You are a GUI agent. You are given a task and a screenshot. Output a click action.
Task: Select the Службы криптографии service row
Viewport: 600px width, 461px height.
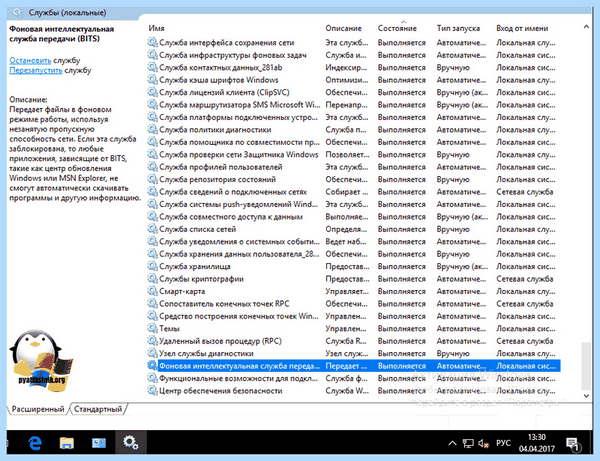(354, 279)
